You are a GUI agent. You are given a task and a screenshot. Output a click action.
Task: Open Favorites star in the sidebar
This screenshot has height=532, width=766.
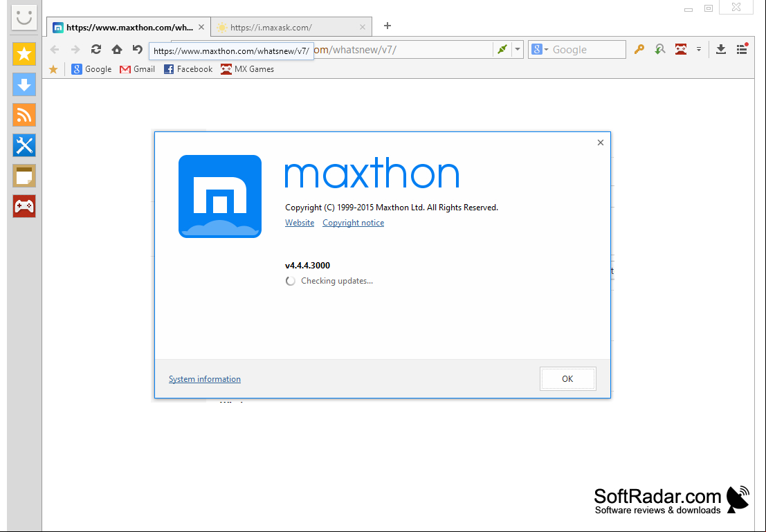[24, 54]
